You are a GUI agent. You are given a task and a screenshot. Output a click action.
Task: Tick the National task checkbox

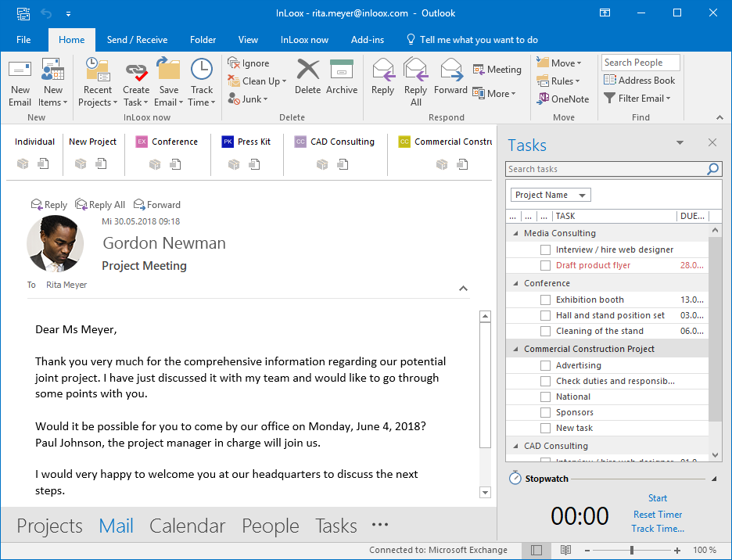click(x=545, y=397)
